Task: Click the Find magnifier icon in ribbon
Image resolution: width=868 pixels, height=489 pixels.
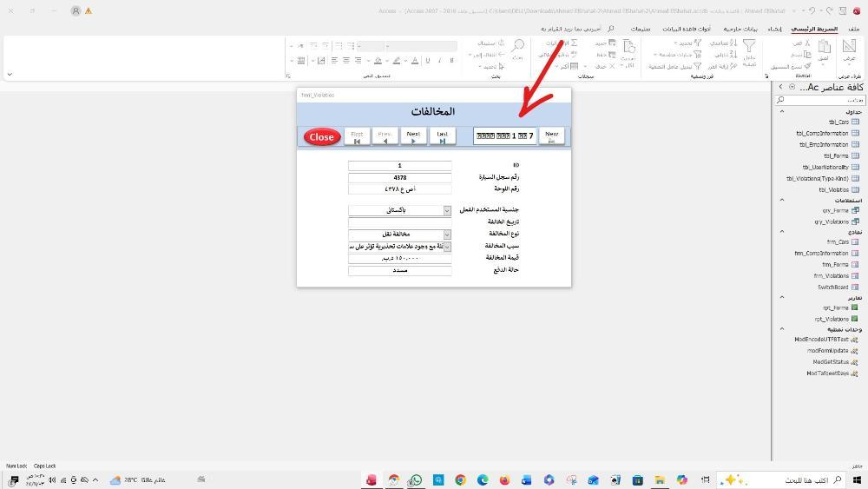Action: coord(518,45)
